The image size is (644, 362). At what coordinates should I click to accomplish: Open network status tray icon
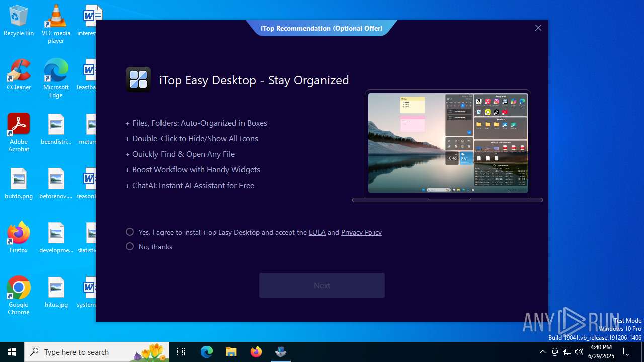(x=567, y=352)
